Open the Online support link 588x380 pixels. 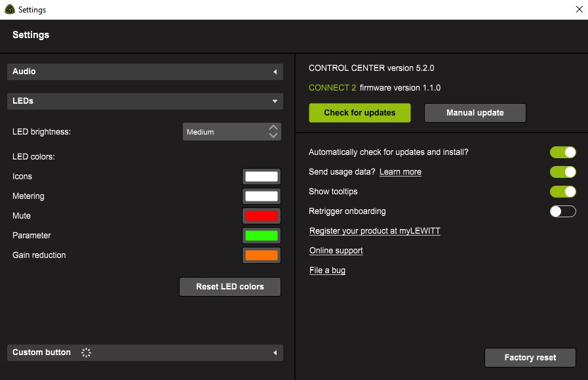336,251
